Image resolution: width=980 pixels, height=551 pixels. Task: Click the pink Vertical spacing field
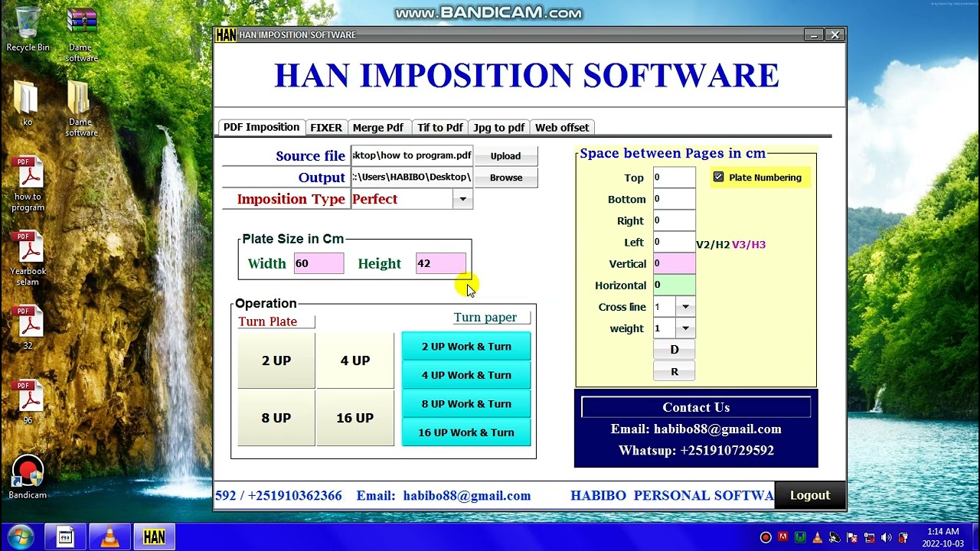[x=675, y=263]
